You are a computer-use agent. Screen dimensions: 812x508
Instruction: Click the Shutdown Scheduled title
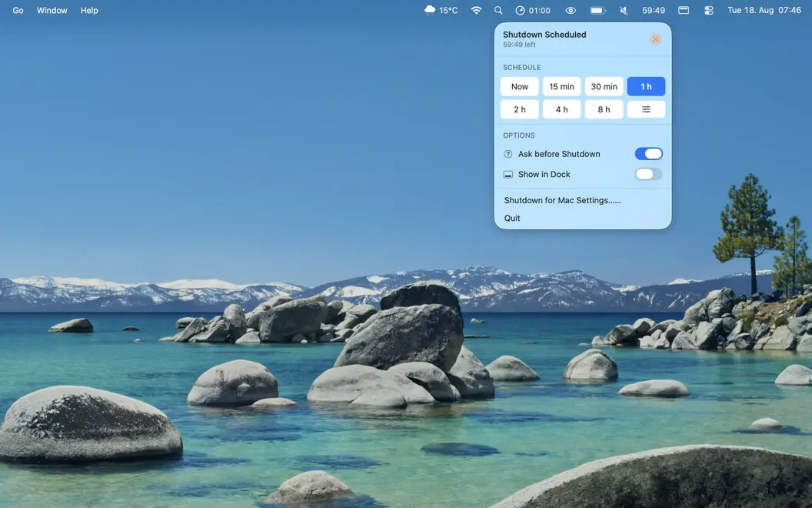(x=544, y=35)
